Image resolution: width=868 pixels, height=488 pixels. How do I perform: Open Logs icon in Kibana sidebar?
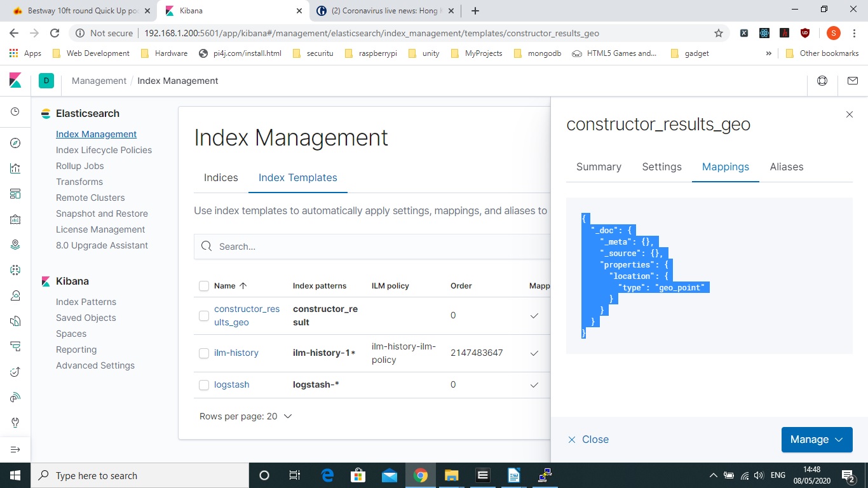click(x=15, y=321)
